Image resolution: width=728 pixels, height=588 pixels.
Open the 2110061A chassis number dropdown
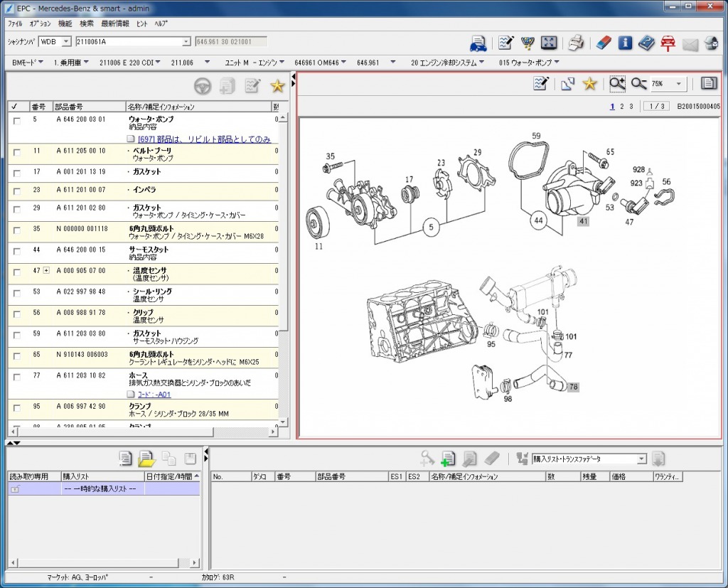[x=186, y=42]
